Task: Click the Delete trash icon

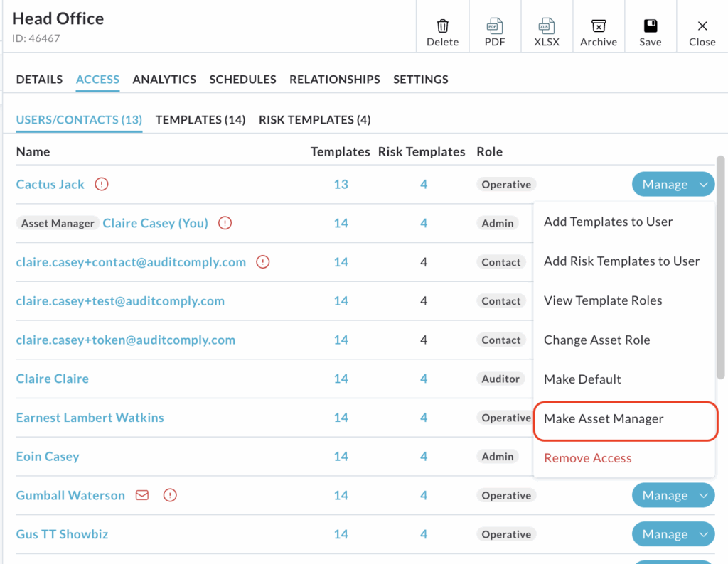Action: tap(442, 26)
